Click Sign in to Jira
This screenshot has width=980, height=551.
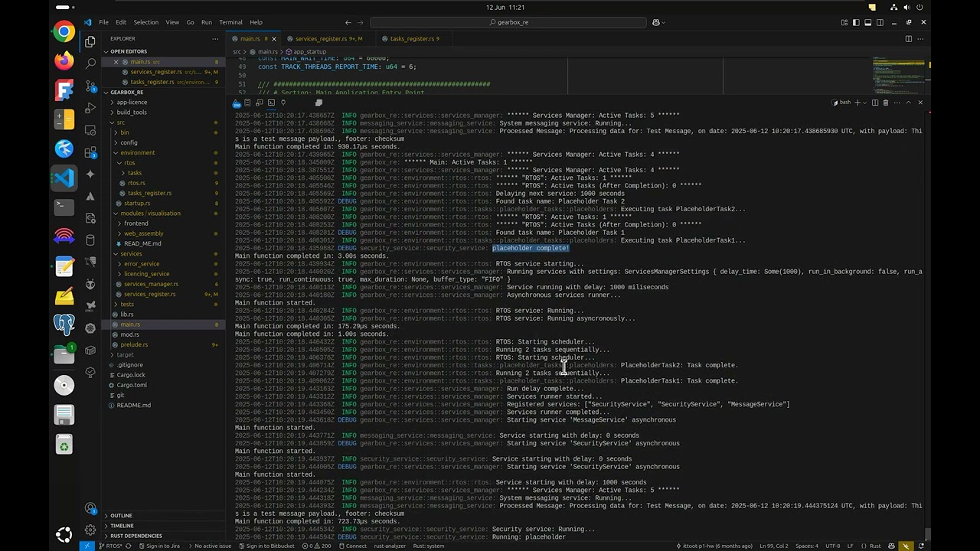(158, 546)
